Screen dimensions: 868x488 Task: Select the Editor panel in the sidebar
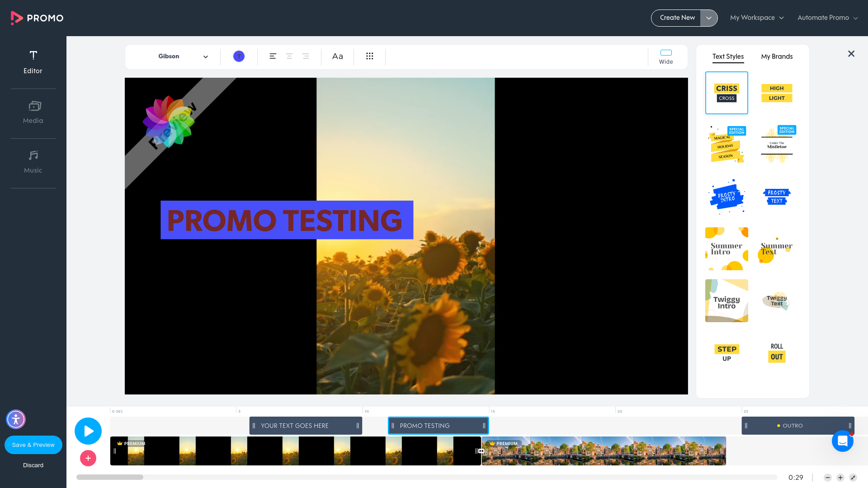coord(33,62)
